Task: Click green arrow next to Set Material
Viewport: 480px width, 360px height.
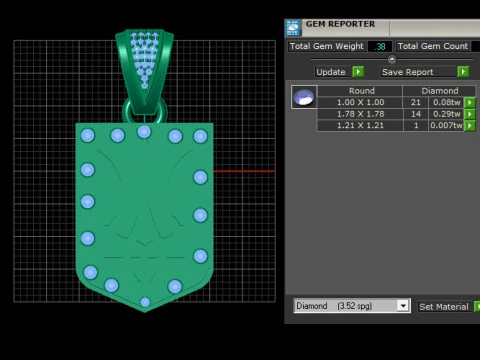Action: coord(477,307)
